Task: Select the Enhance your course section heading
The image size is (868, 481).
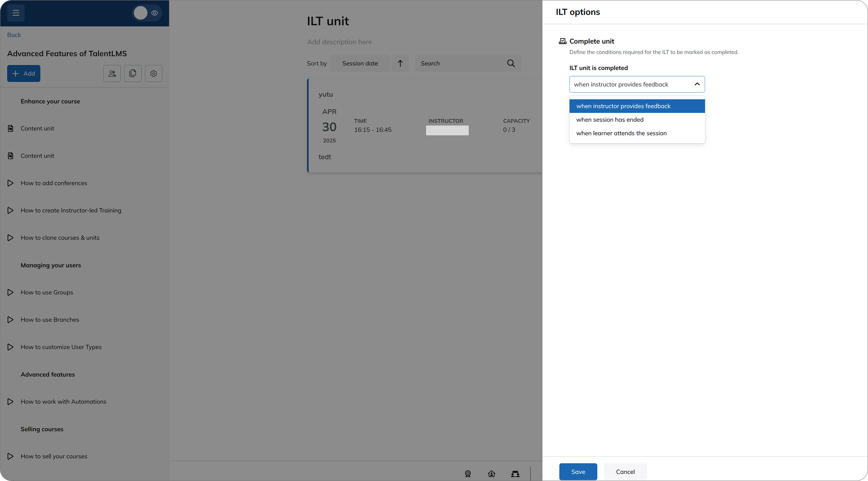Action: (50, 101)
